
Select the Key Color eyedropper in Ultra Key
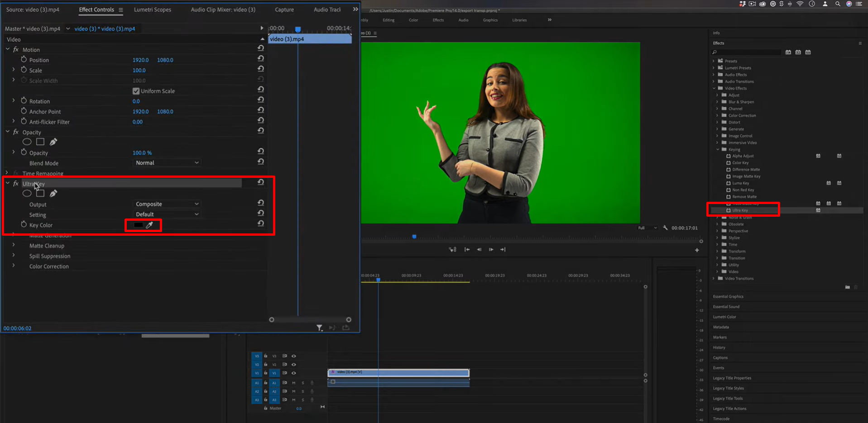coord(150,225)
